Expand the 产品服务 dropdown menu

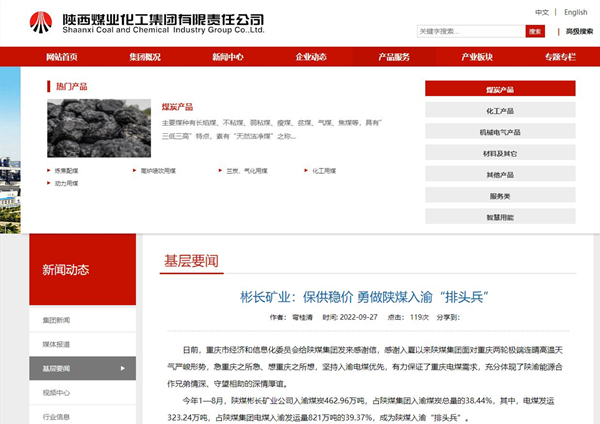pyautogui.click(x=394, y=57)
